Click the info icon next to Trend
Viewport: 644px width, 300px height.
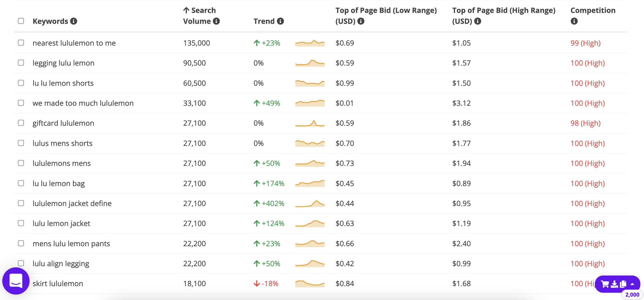281,21
